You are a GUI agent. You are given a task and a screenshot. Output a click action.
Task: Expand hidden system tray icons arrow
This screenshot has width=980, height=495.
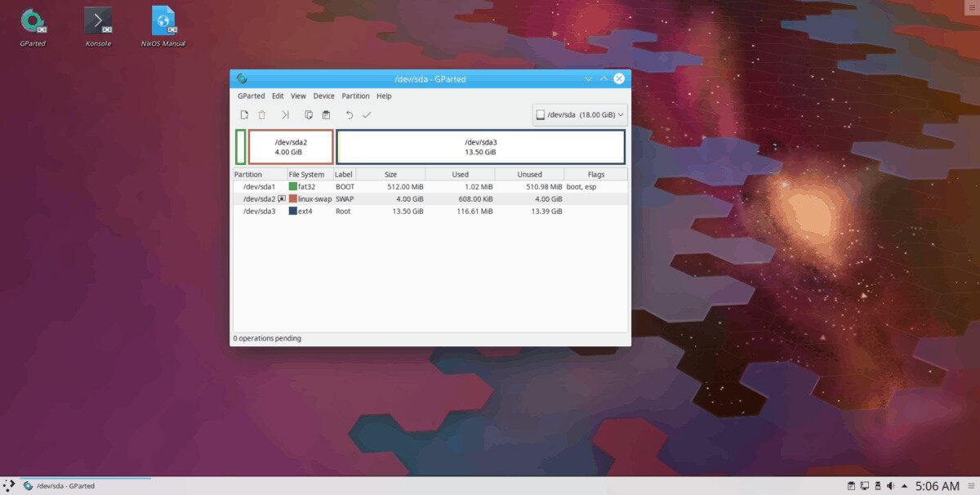904,486
